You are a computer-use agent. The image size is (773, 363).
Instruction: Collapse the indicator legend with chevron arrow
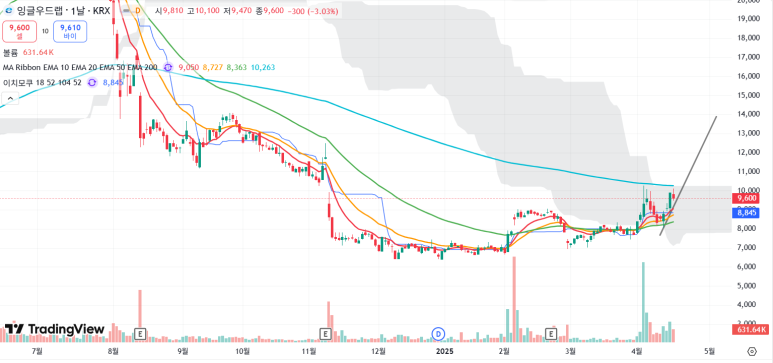(9, 99)
